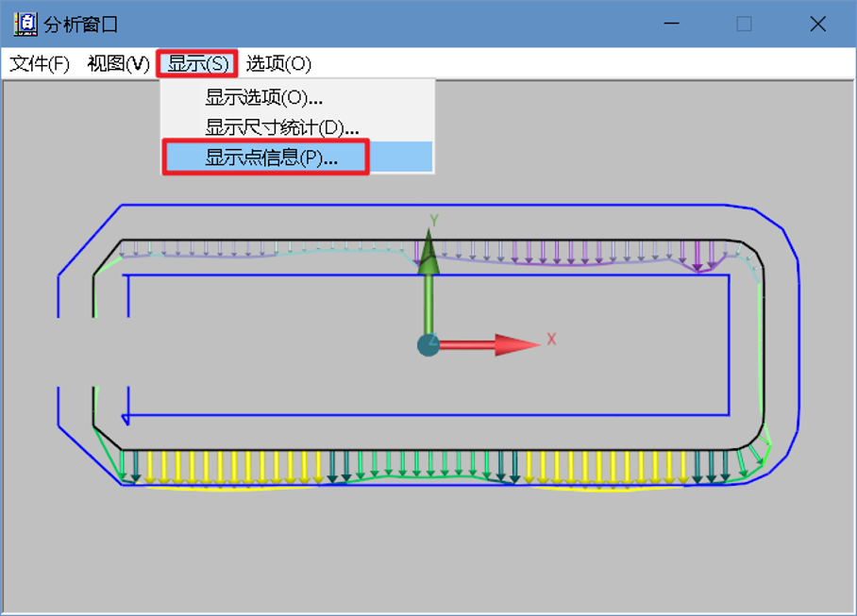Choose the 显示尺寸统计(D)... menu entry
Screen dimensions: 857x616
click(x=281, y=127)
